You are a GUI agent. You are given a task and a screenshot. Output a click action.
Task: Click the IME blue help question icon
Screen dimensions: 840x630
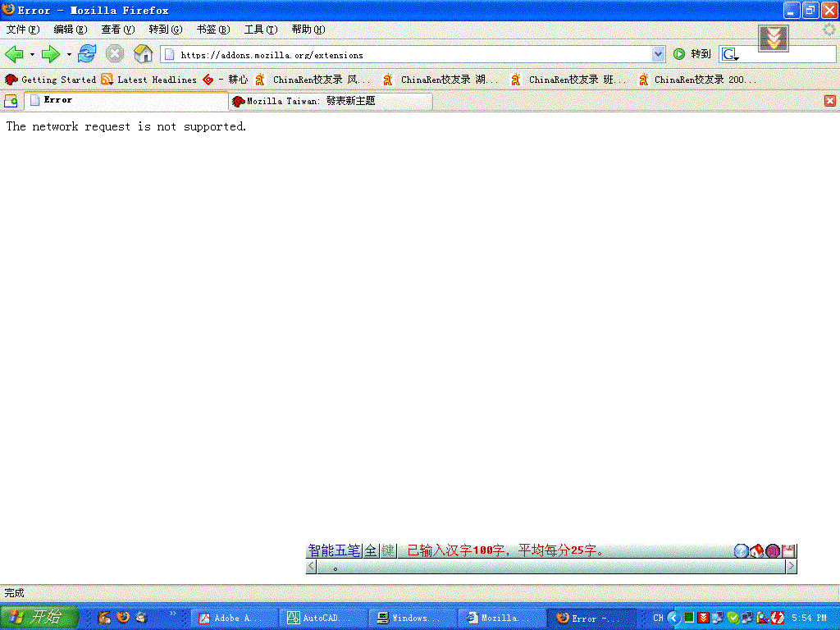(x=741, y=550)
